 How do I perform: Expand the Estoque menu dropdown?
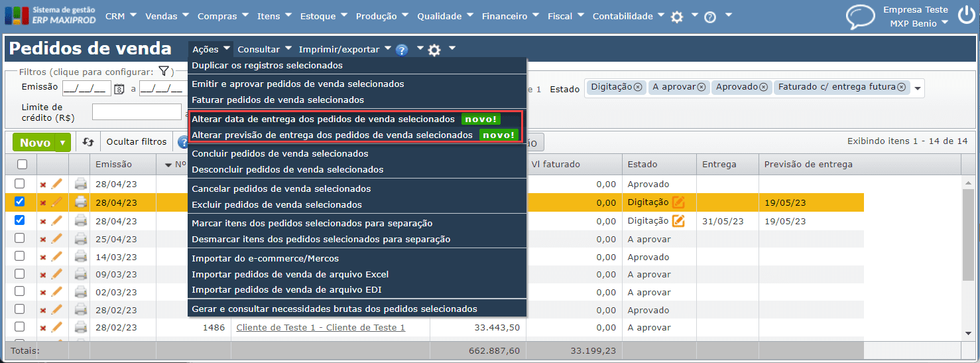point(324,16)
